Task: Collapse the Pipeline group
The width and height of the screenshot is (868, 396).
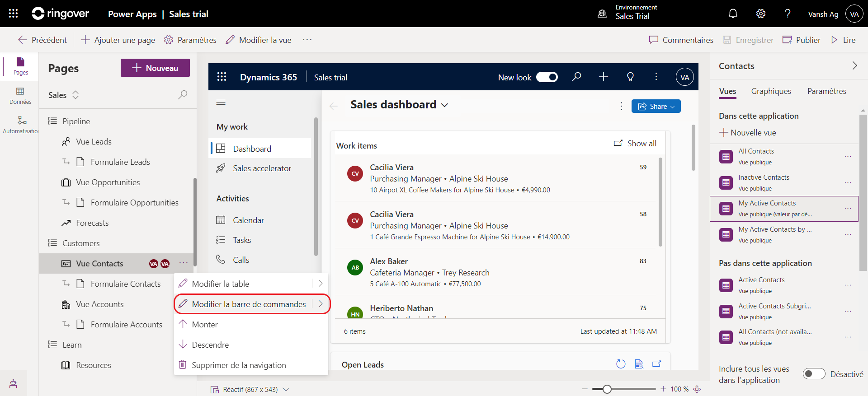Action: tap(52, 121)
